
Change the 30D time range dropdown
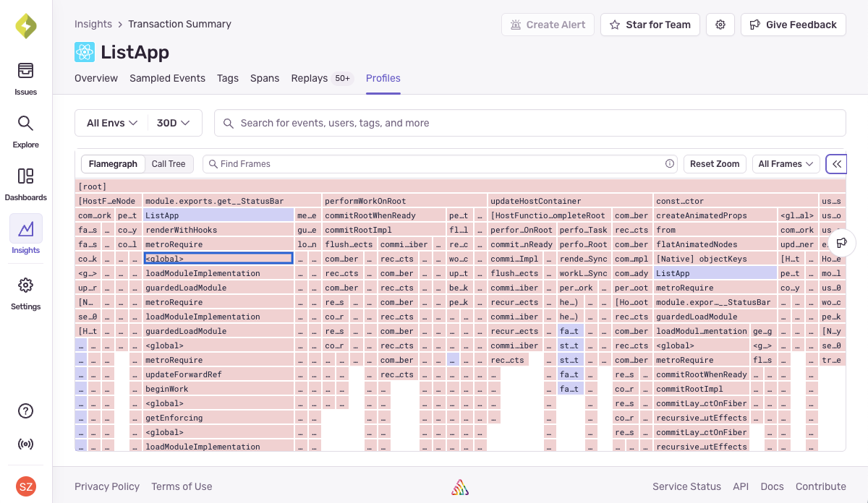point(174,123)
